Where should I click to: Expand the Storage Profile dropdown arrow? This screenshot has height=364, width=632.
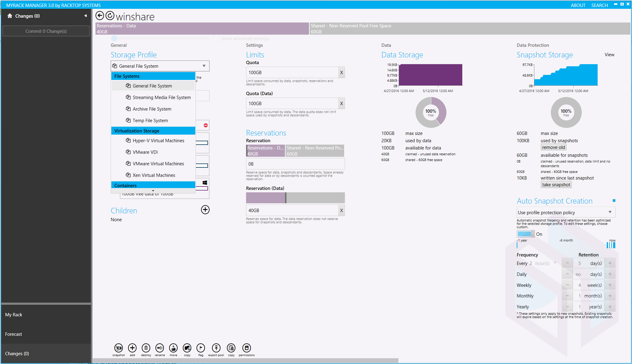click(x=204, y=66)
